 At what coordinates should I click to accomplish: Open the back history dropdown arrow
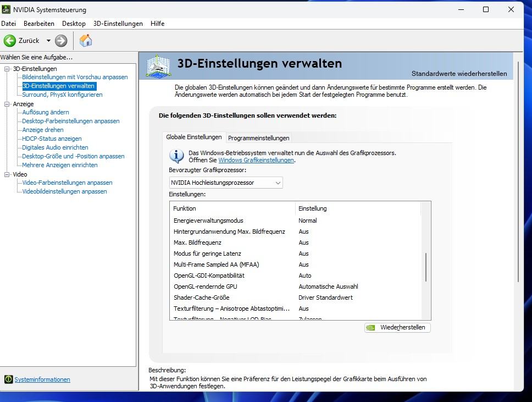coord(48,41)
